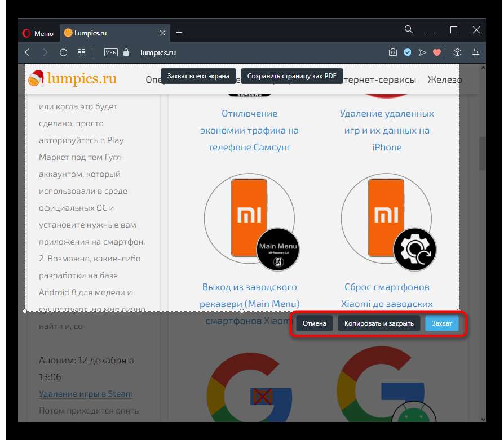The image size is (504, 440).
Task: Close the Lumpics.ru tab
Action: pyautogui.click(x=162, y=33)
